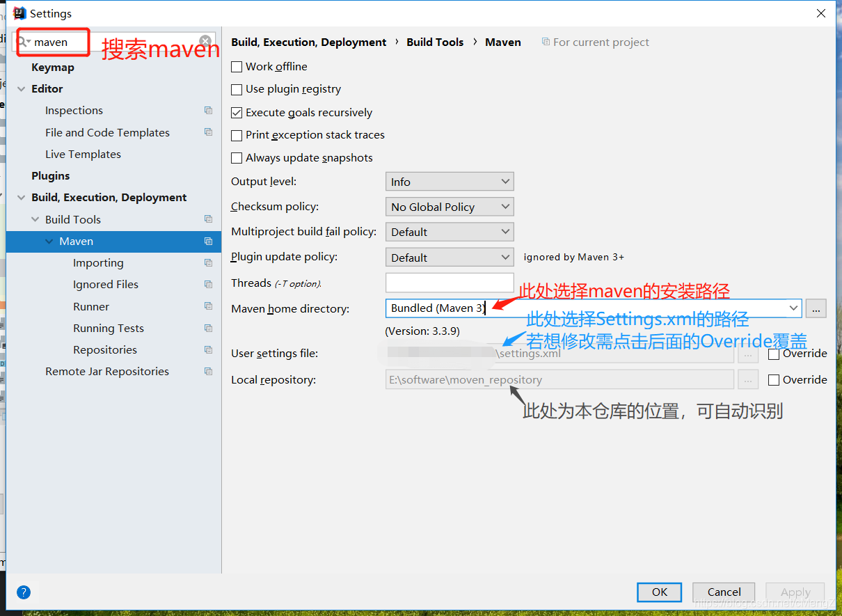Viewport: 842px width, 616px height.
Task: Select Runner under Maven
Action: [x=91, y=307]
